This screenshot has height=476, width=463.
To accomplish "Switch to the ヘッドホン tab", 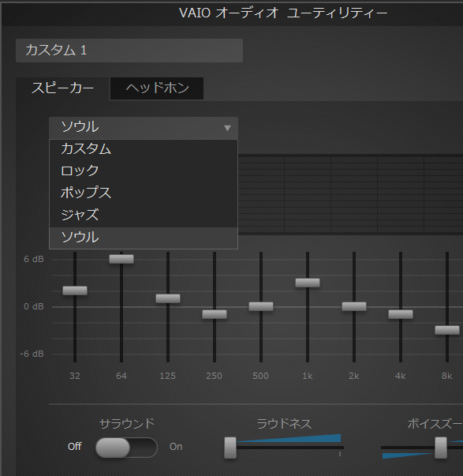I will [157, 88].
